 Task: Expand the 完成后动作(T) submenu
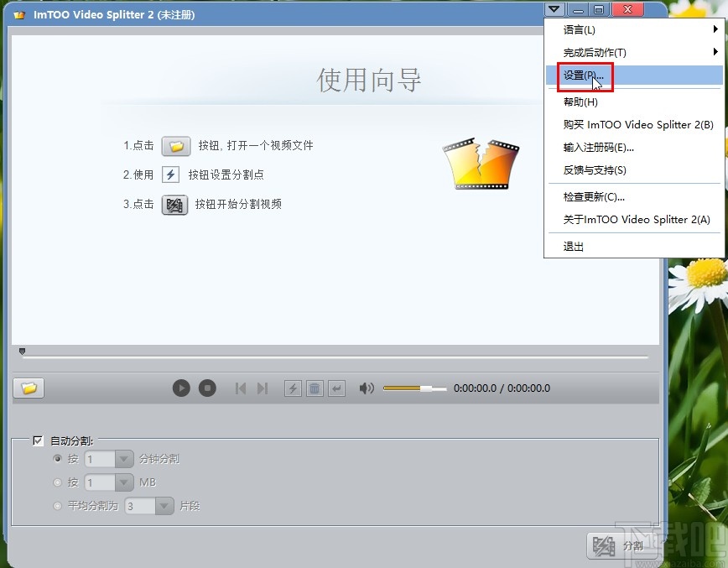point(635,53)
